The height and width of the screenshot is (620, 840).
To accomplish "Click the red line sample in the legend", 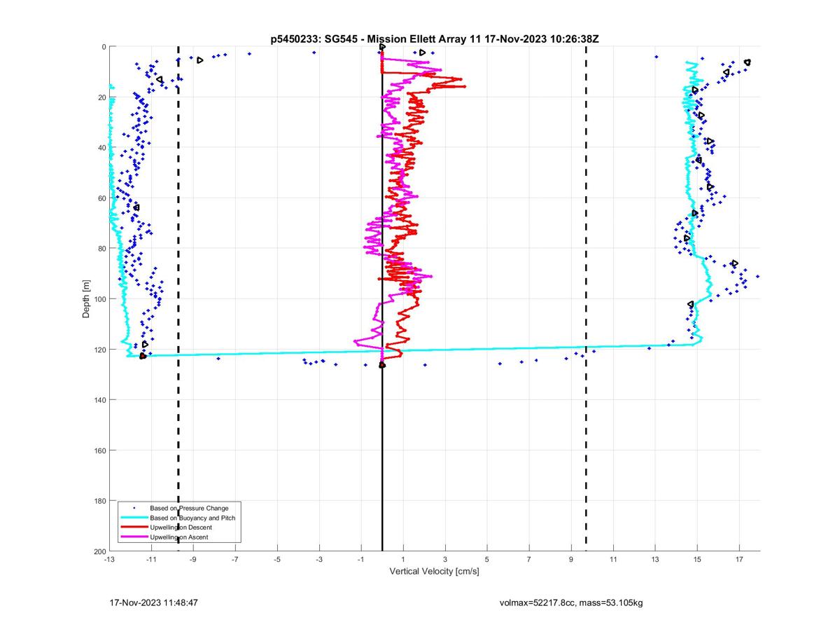I will pyautogui.click(x=134, y=528).
